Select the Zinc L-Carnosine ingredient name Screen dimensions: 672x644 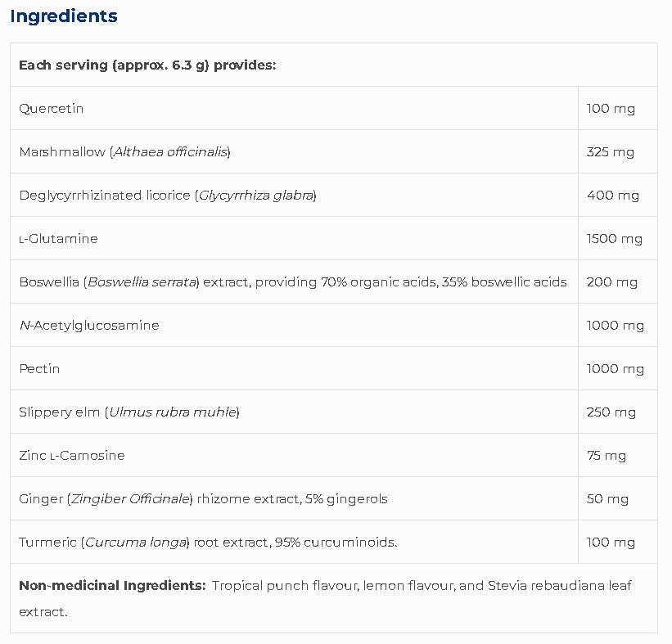72,456
